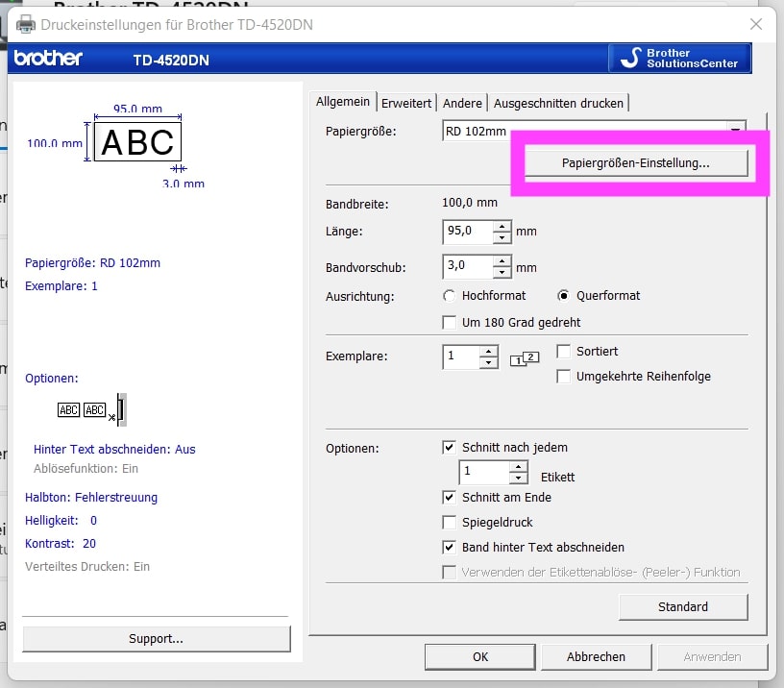Click the Bandvorschub input field
784x688 pixels.
pos(468,266)
